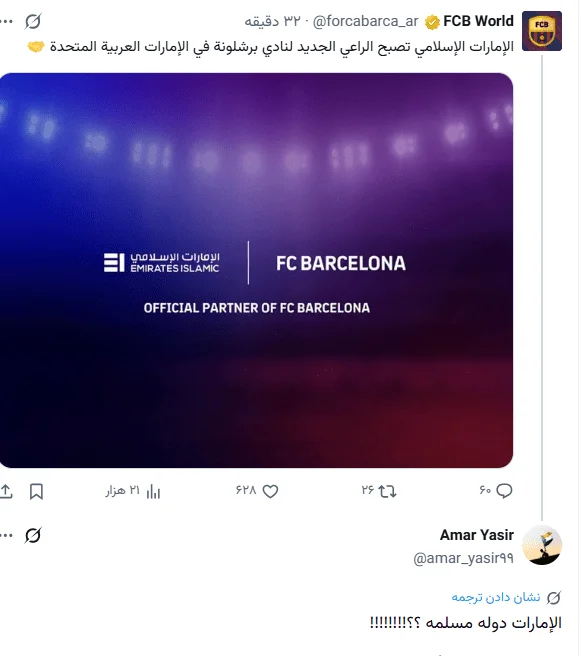
Task: Click the Grok icon on Amar Yasir reply
Action: click(33, 536)
